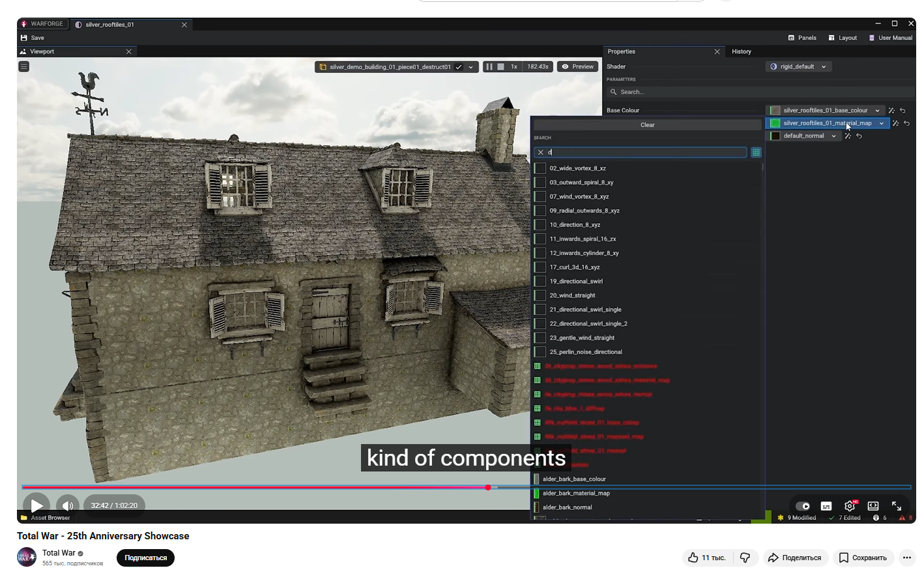Switch to the Properties tab
This screenshot has width=924, height=568.
coord(622,52)
